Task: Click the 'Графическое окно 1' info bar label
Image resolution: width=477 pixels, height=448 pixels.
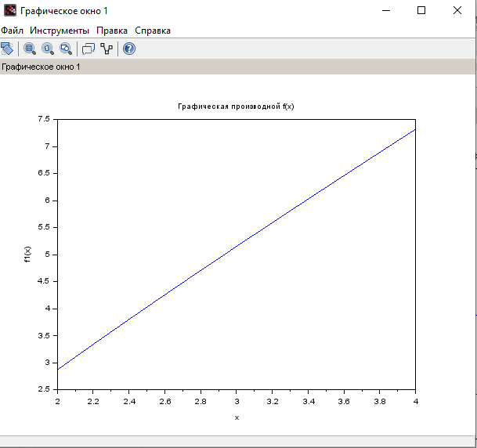Action: click(41, 67)
